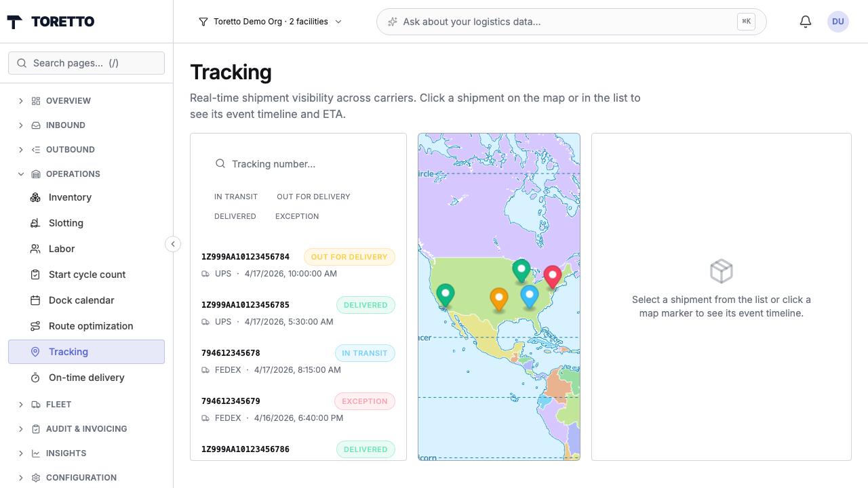The image size is (868, 488).
Task: Click the EXCEPTION status badge on 794612345679
Action: coord(365,401)
